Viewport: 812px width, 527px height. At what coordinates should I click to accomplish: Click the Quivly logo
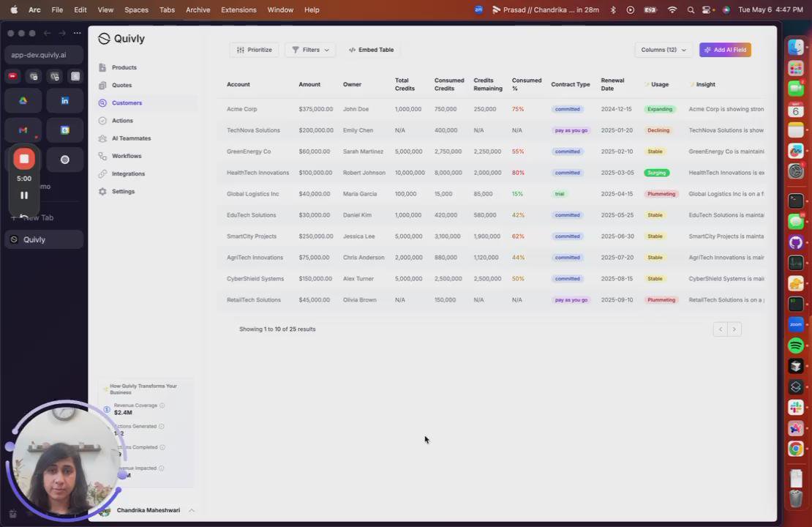point(121,39)
